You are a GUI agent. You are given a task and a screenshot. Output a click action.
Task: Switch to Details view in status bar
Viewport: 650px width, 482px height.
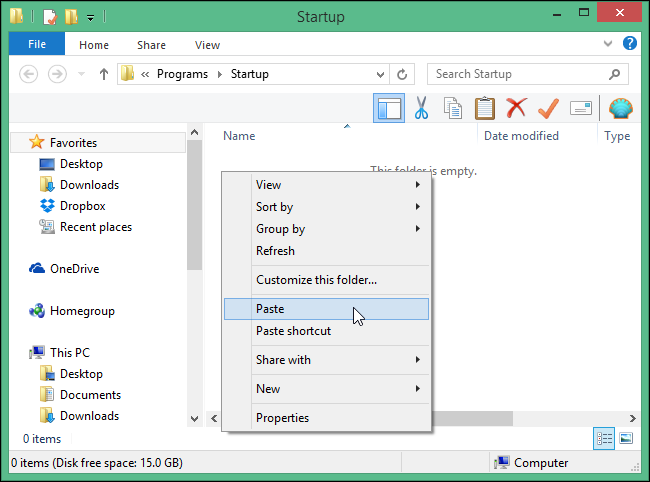605,438
